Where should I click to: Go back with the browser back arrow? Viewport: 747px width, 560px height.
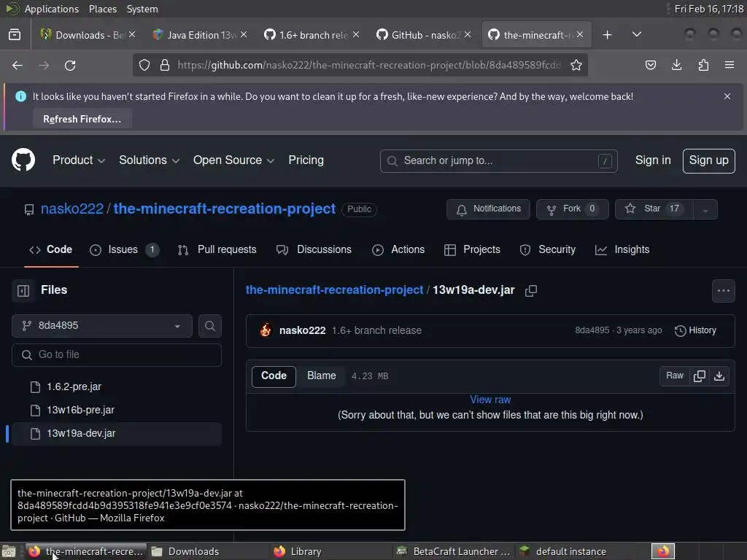(x=18, y=65)
